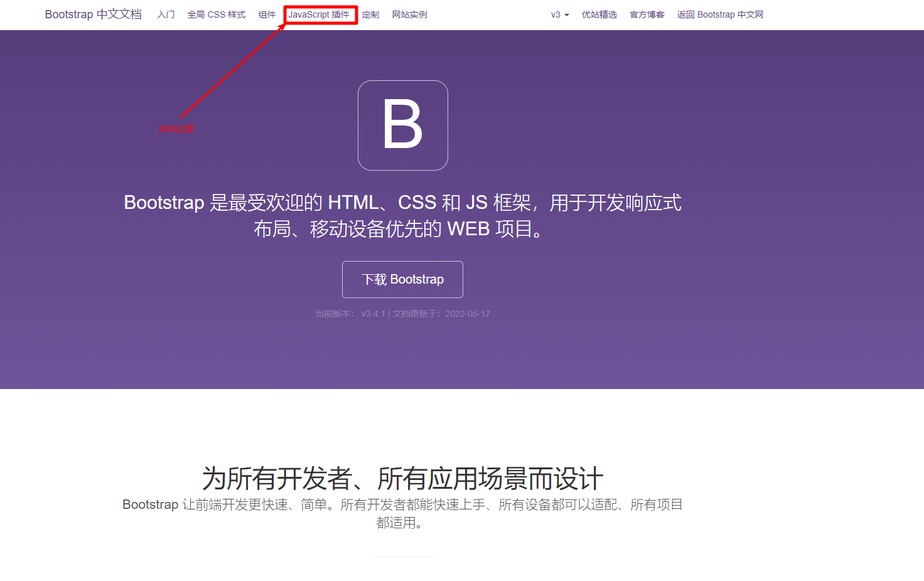
Task: Click the 为所有开发者、所有应用场景而设计 heading
Action: [x=402, y=479]
